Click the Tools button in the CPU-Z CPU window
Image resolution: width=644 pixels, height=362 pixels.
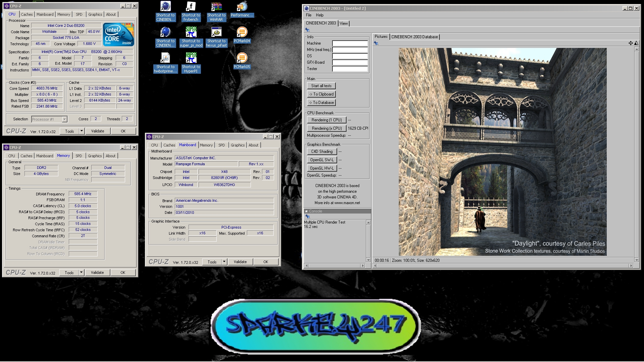coord(69,131)
